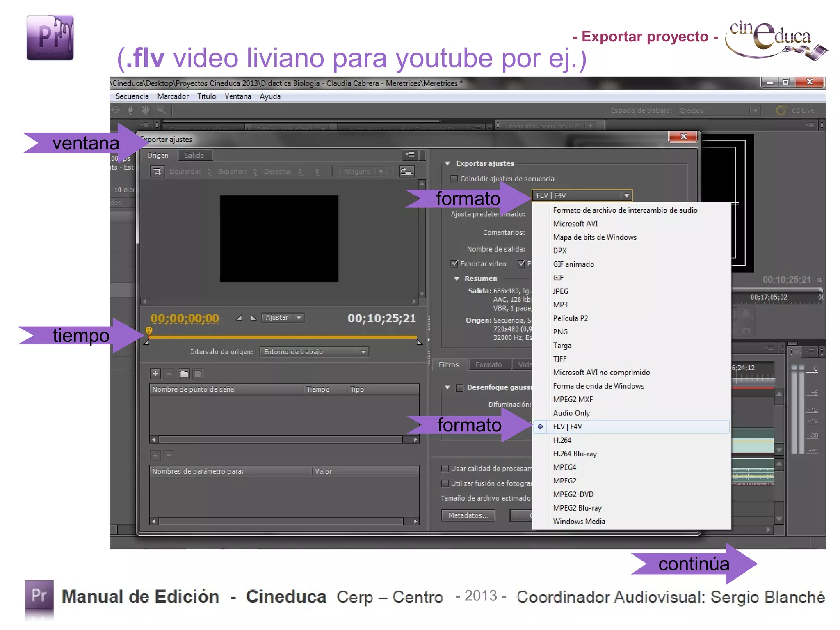
Task: Click the current timecode 00;00;00;00
Action: (x=185, y=318)
